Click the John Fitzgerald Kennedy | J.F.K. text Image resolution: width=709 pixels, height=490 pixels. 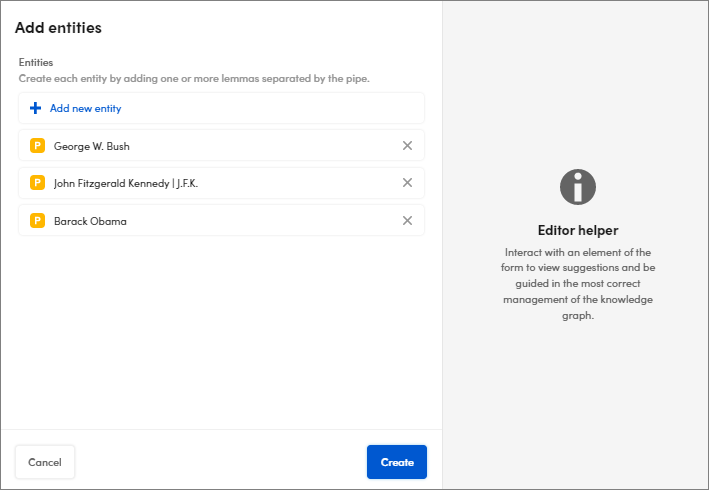133,183
